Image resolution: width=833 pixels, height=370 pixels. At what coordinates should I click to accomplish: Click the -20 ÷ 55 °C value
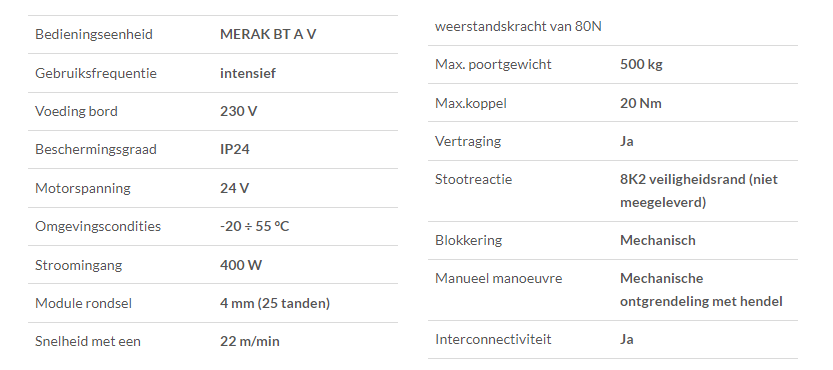click(x=254, y=226)
